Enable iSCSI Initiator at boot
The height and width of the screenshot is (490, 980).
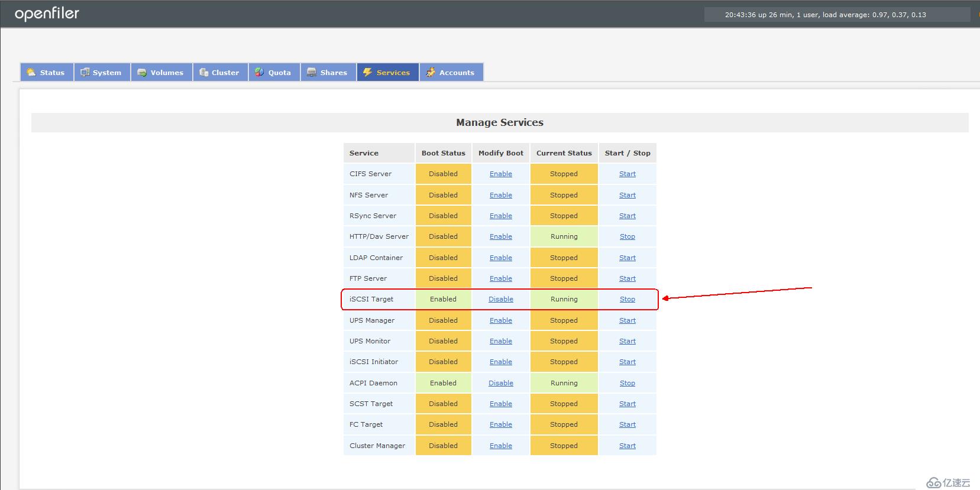click(x=501, y=362)
